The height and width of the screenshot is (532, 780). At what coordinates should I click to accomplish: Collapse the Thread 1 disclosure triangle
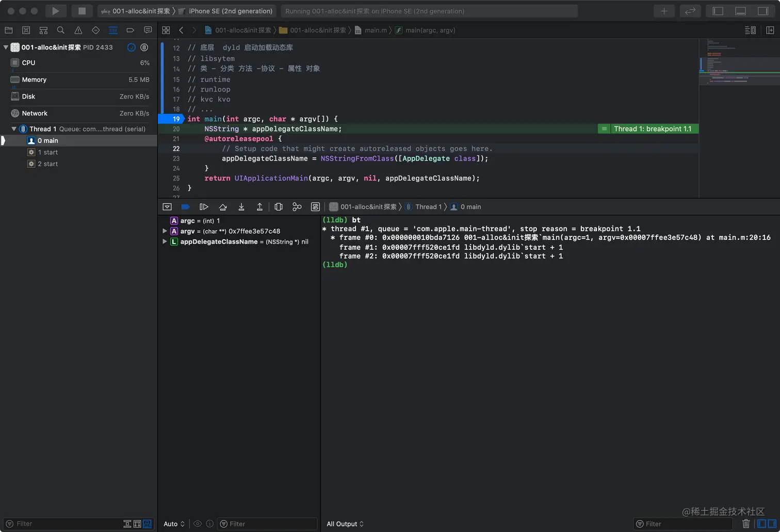click(14, 129)
